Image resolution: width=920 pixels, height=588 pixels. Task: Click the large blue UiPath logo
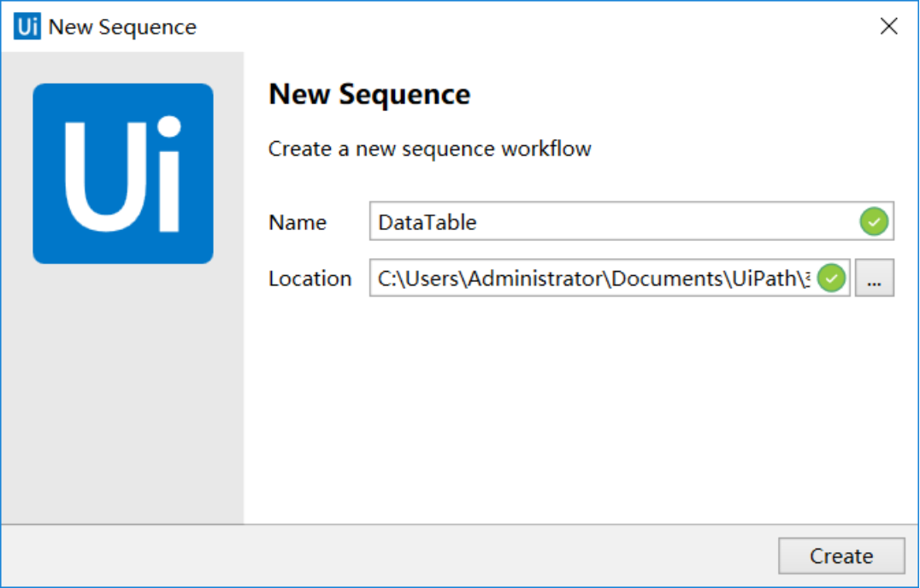123,173
